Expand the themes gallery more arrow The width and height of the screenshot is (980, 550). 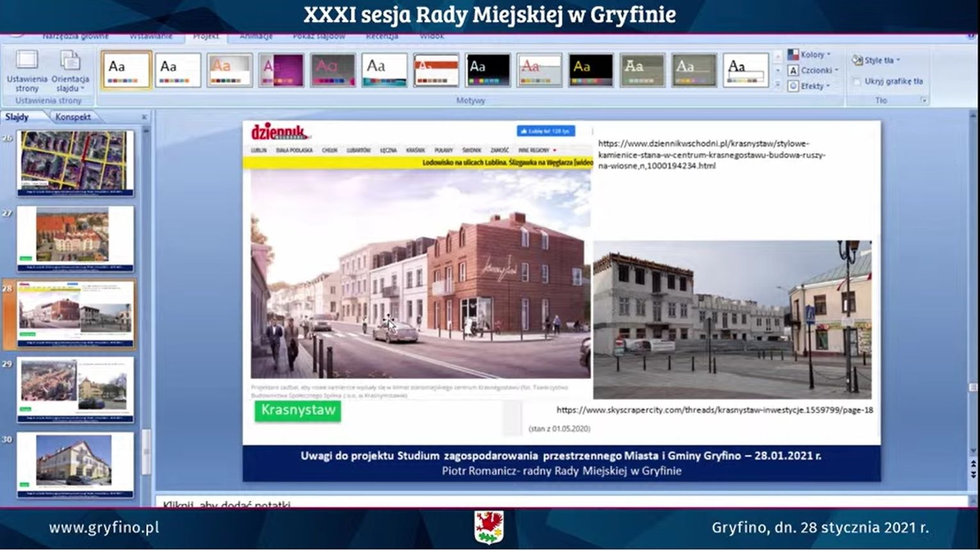[778, 85]
